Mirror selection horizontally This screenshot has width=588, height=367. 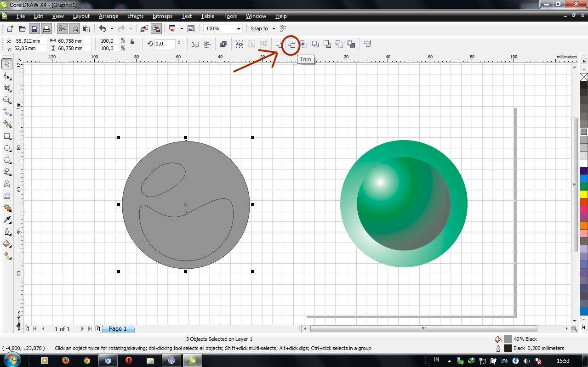(x=195, y=44)
